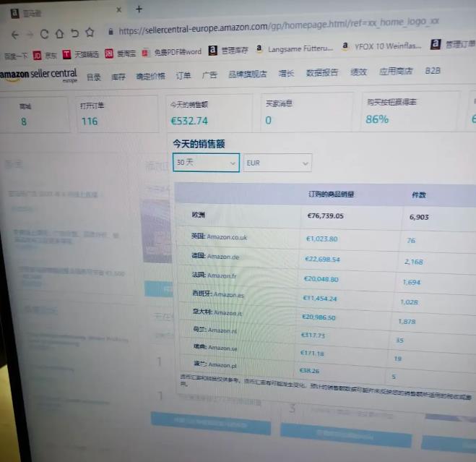476x462 pixels.
Task: Click the 6,903 Europe total units
Action: (x=419, y=217)
